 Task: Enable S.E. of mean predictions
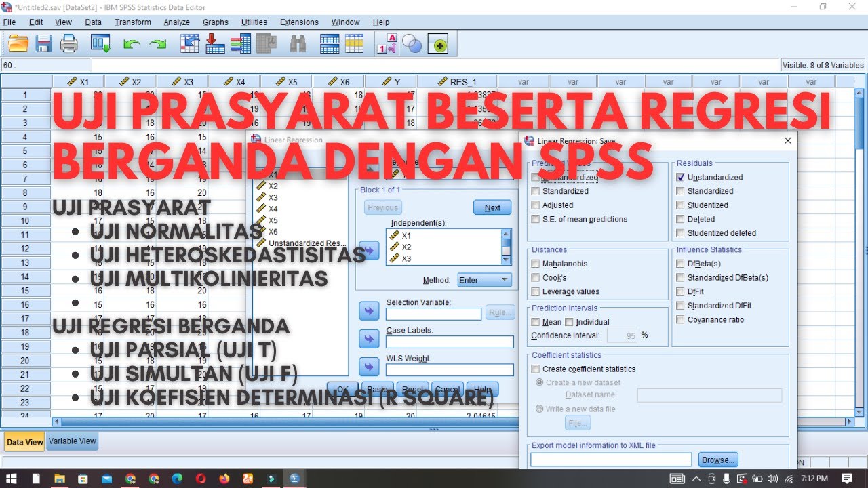point(536,219)
